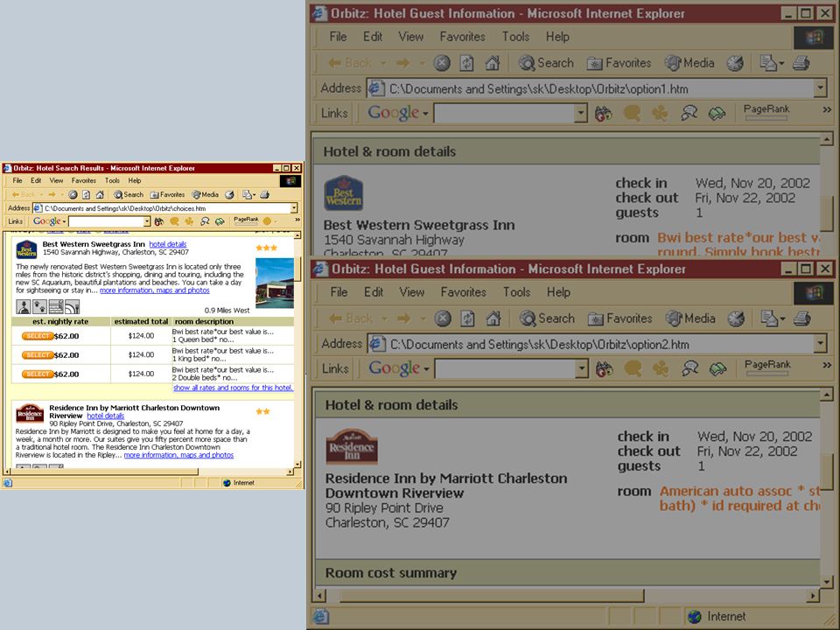Click Google toolbar search-web icon in option1.htm window
This screenshot has height=630, width=840.
603,113
